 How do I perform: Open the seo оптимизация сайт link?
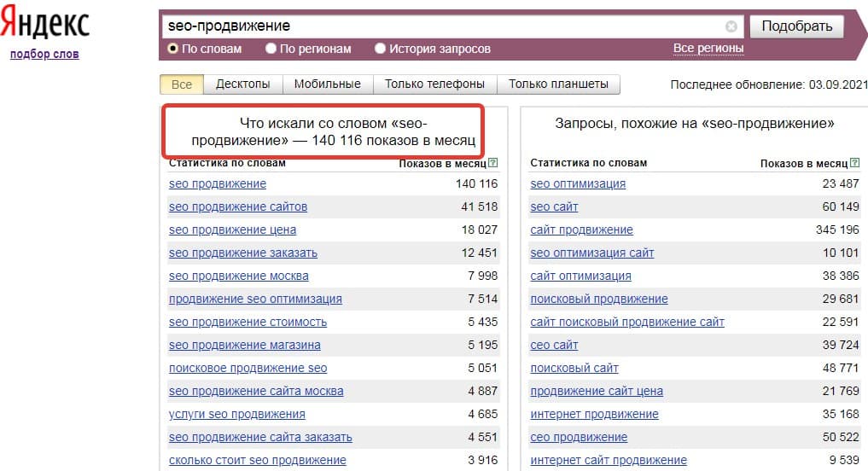(592, 253)
